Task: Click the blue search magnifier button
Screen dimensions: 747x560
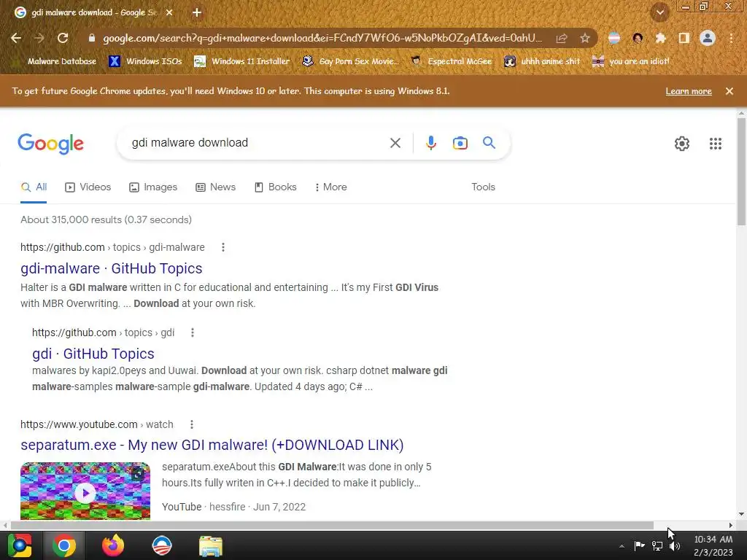Action: click(x=489, y=142)
